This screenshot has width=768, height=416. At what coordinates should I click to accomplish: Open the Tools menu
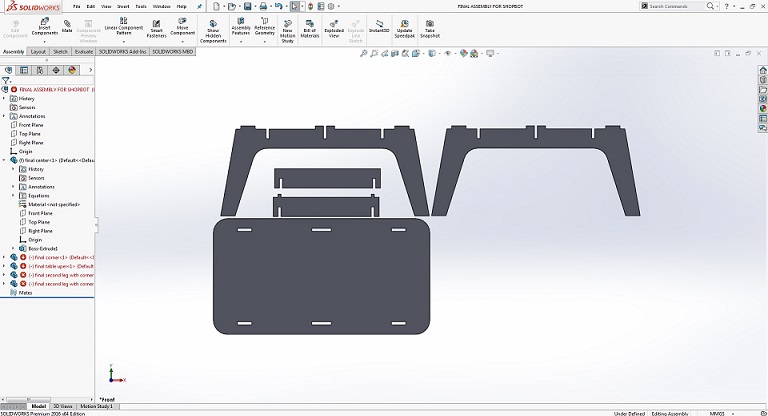point(141,6)
